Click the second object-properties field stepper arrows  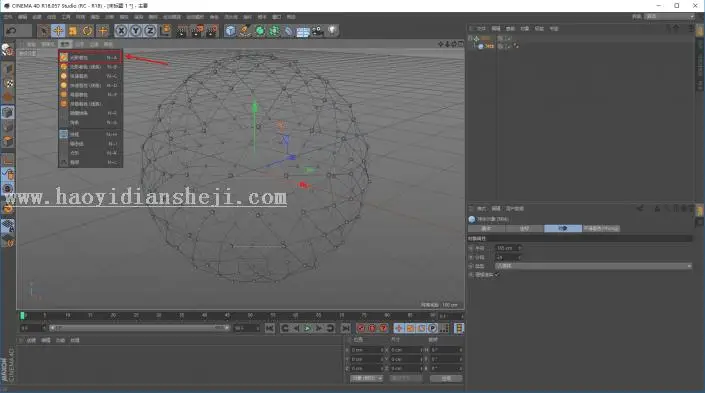(520, 258)
